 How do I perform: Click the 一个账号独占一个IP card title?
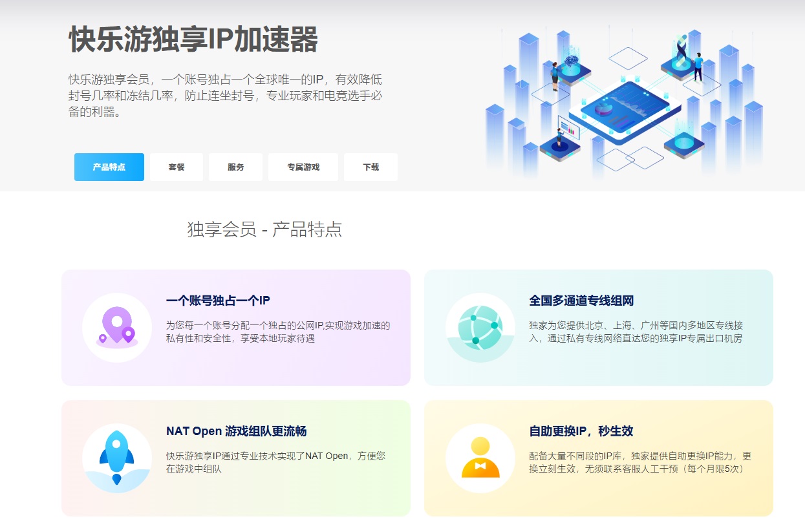click(x=218, y=301)
